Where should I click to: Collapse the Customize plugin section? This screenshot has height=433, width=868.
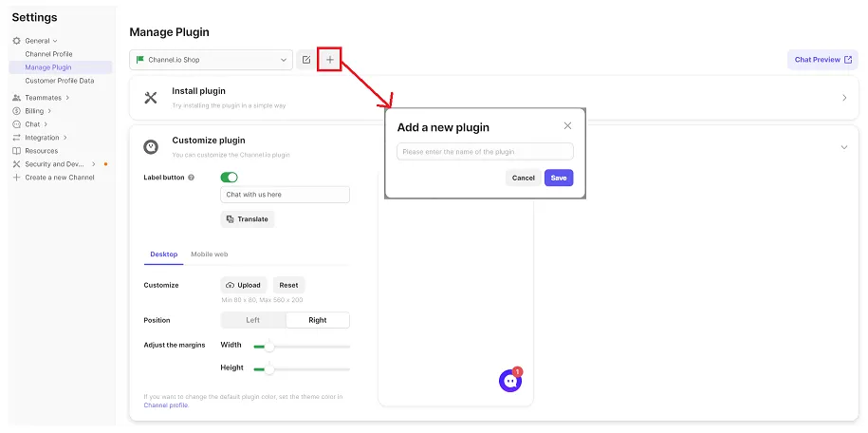pyautogui.click(x=844, y=146)
